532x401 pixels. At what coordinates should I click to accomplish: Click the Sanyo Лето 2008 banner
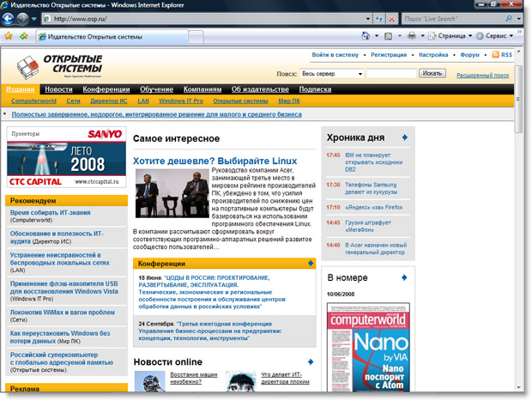pos(66,157)
